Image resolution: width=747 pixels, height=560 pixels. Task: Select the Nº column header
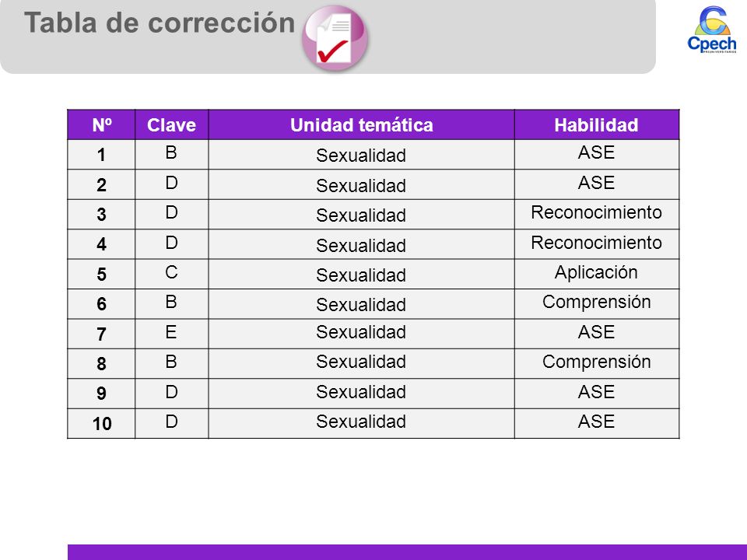[101, 124]
